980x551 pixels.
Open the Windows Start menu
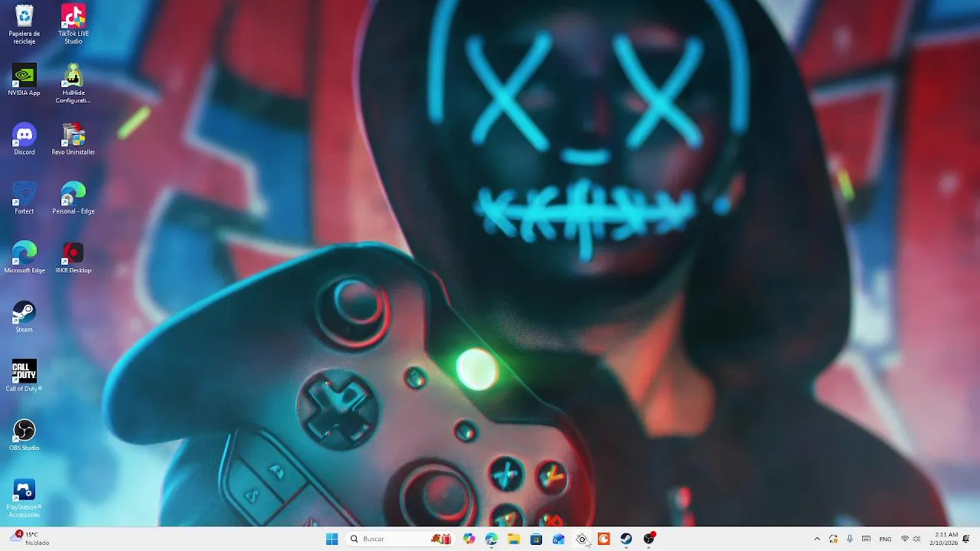coord(332,539)
